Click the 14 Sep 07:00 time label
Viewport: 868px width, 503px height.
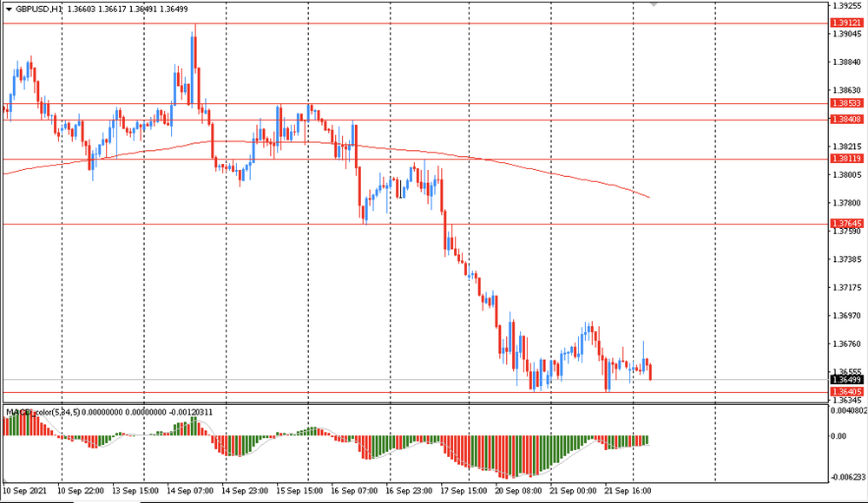pos(190,491)
